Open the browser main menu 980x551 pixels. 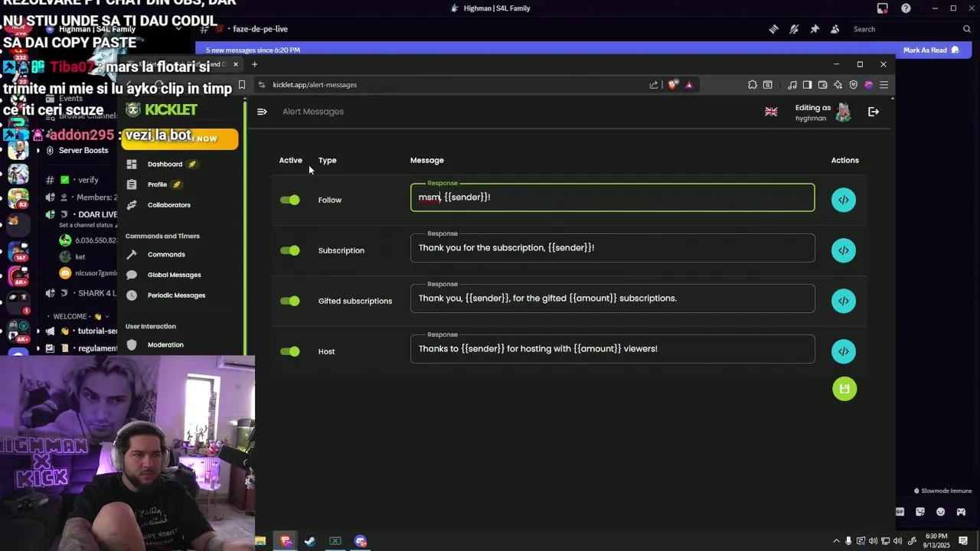tap(884, 85)
